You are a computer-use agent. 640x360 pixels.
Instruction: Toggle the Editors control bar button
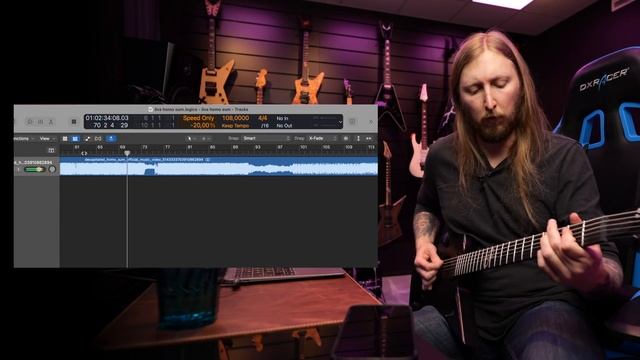coord(51,122)
